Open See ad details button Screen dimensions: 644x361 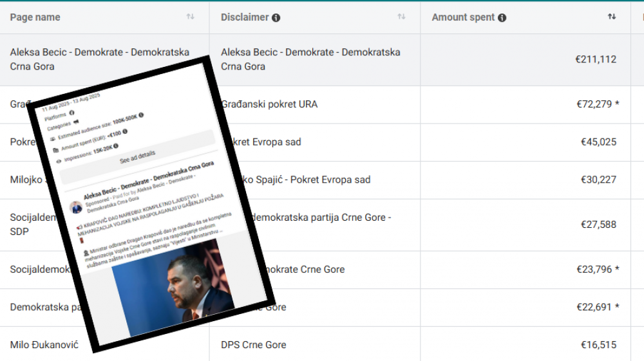point(137,156)
